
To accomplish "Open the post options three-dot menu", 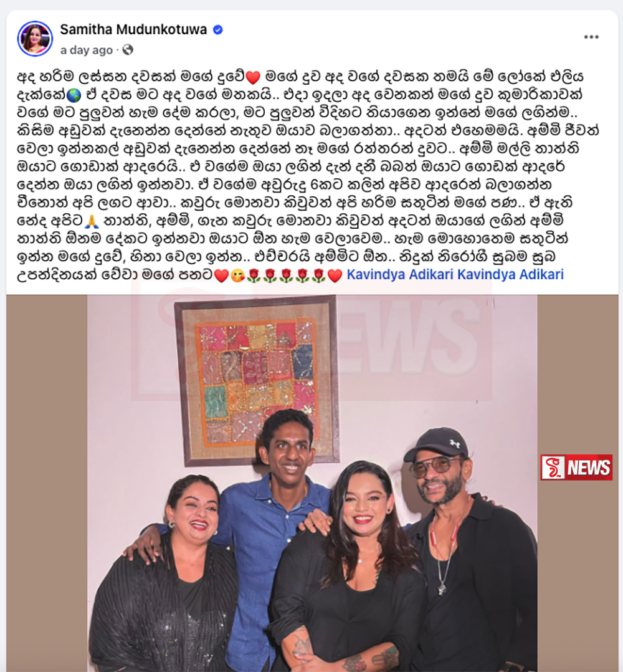I will click(591, 37).
